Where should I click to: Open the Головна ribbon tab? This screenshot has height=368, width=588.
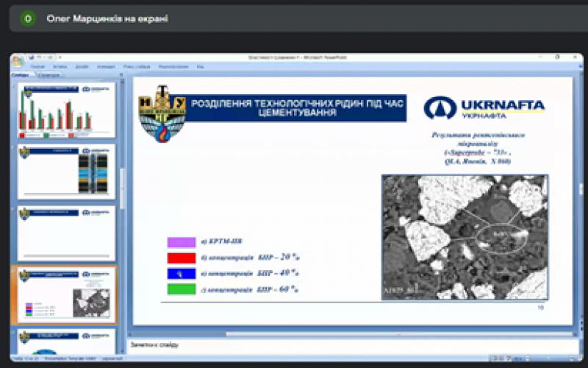[37, 67]
